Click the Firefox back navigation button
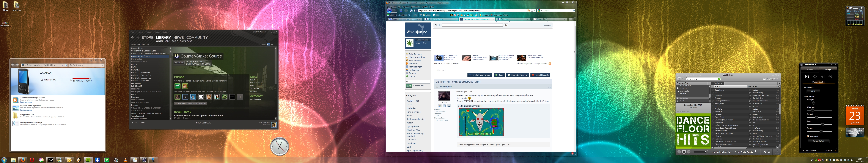The width and height of the screenshot is (868, 163). pos(389,10)
